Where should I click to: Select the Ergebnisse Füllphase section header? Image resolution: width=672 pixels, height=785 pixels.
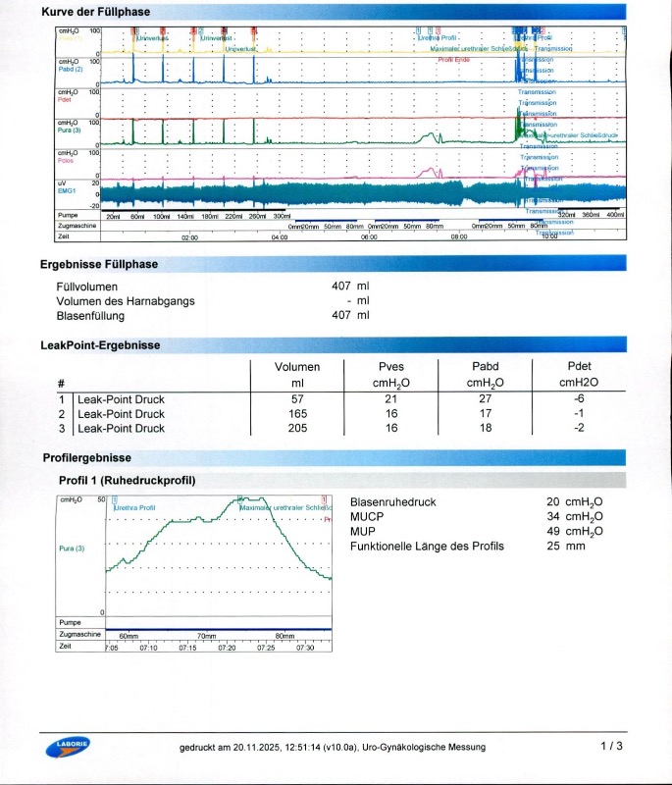coord(98,264)
